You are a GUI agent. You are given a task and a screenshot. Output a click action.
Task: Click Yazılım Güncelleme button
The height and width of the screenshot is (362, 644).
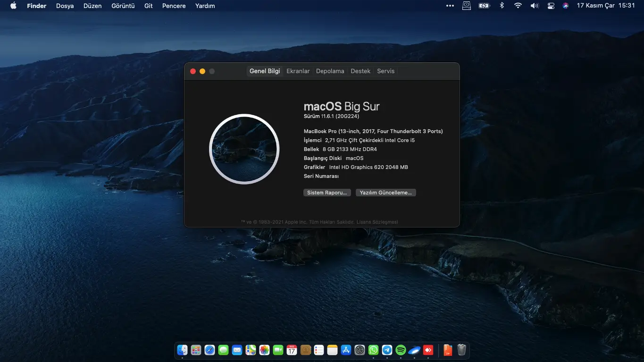(386, 193)
